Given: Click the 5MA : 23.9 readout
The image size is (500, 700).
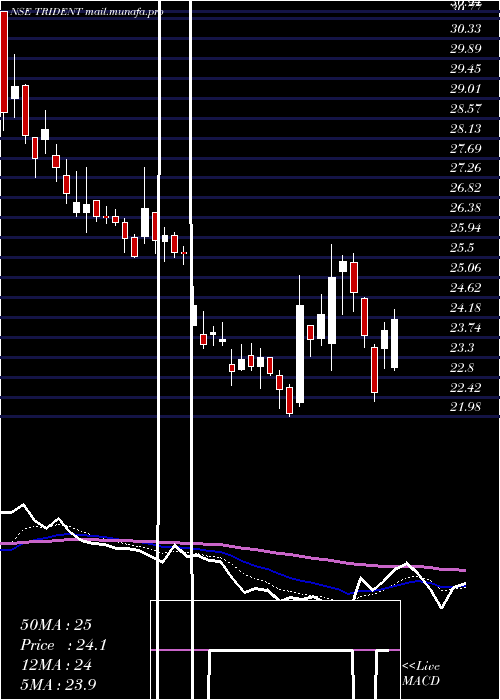Looking at the screenshot, I should (58, 684).
